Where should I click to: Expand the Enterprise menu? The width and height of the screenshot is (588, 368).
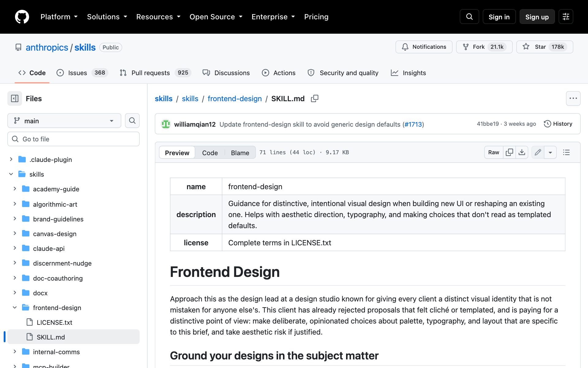click(x=273, y=17)
